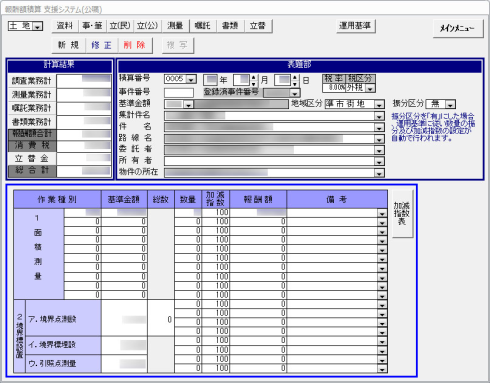Click the 境界標設置 vertical section label
This screenshot has height=383, width=490.
19,336
